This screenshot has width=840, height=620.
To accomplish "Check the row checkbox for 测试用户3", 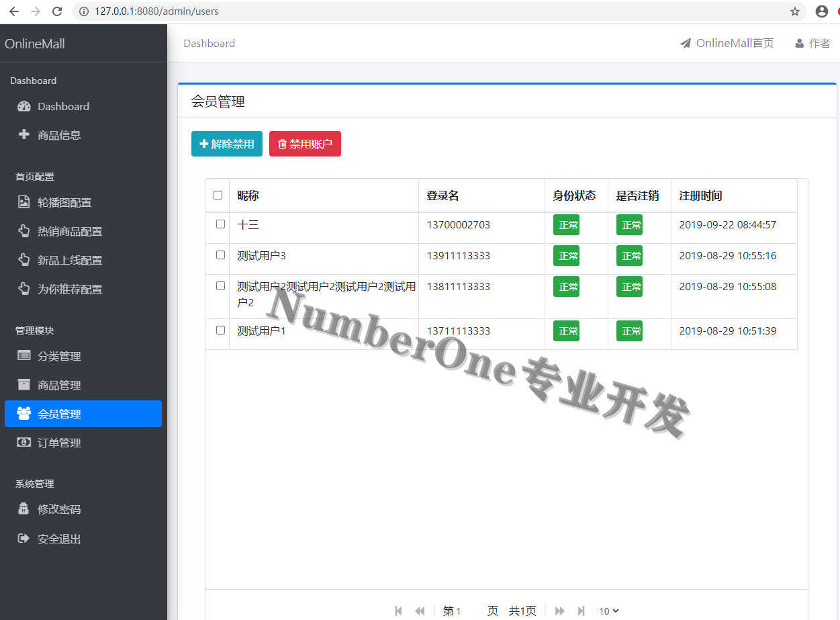I will click(x=220, y=255).
